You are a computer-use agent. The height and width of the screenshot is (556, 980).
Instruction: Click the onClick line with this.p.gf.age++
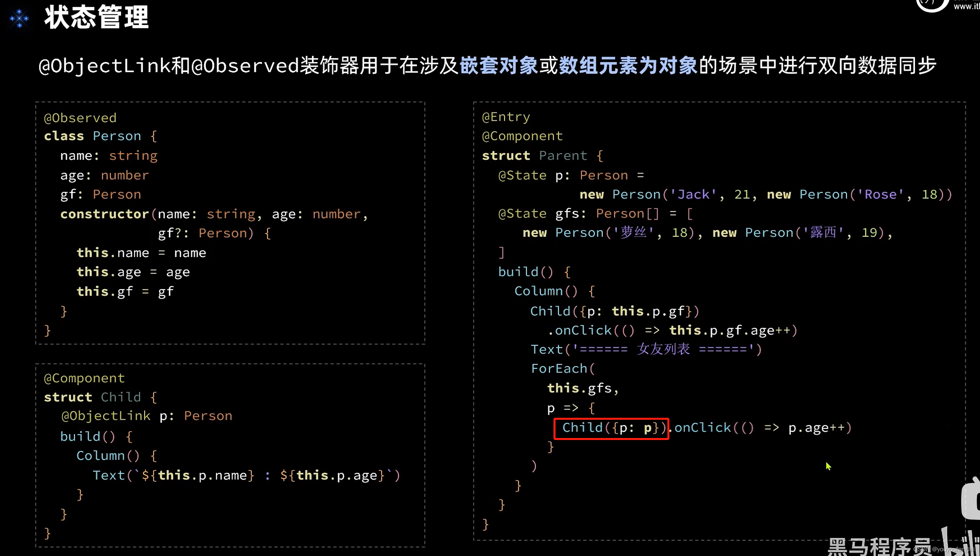(x=672, y=331)
